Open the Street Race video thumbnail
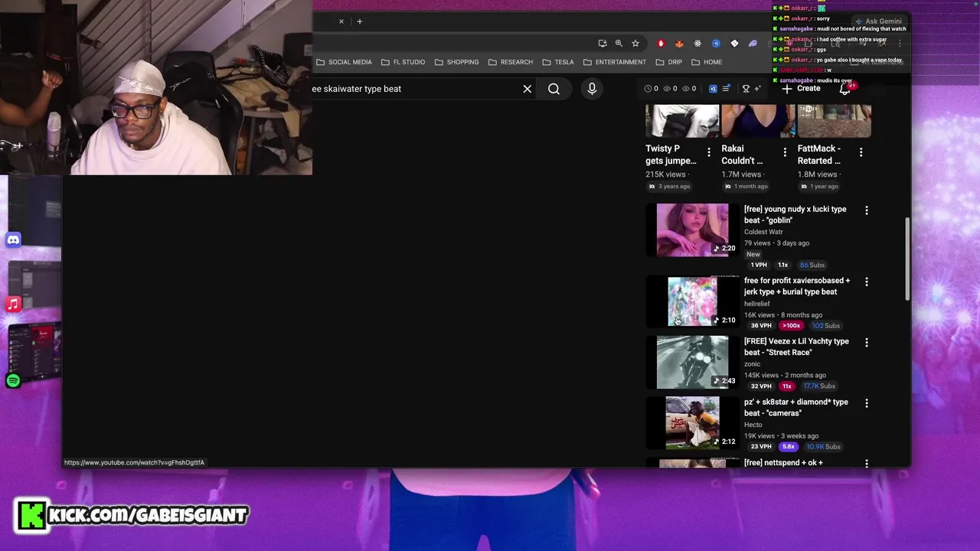Screen dimensions: 980x551 point(693,362)
